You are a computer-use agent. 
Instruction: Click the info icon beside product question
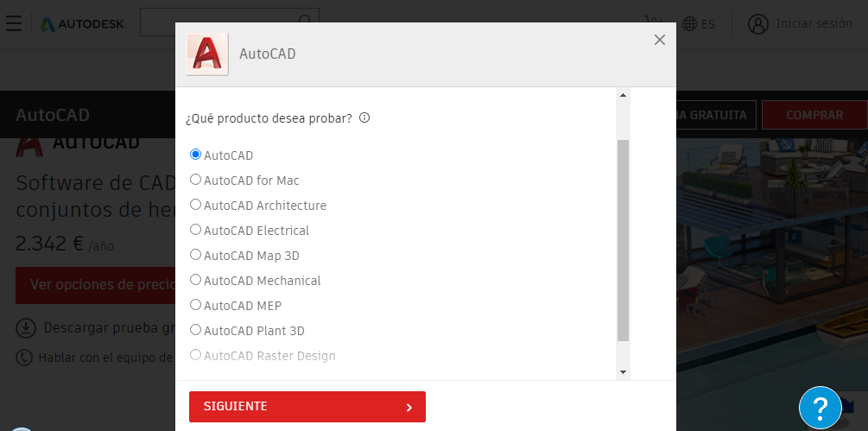point(364,118)
